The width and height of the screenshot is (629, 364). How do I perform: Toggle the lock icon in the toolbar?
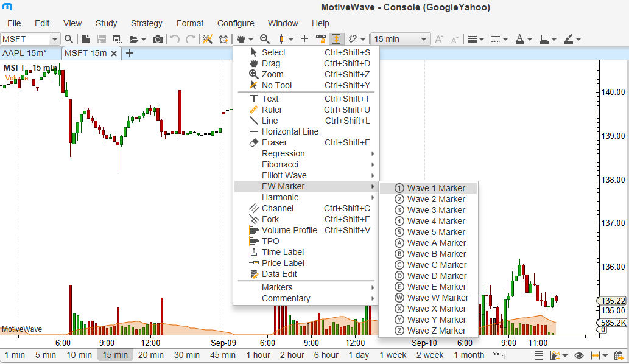point(320,39)
